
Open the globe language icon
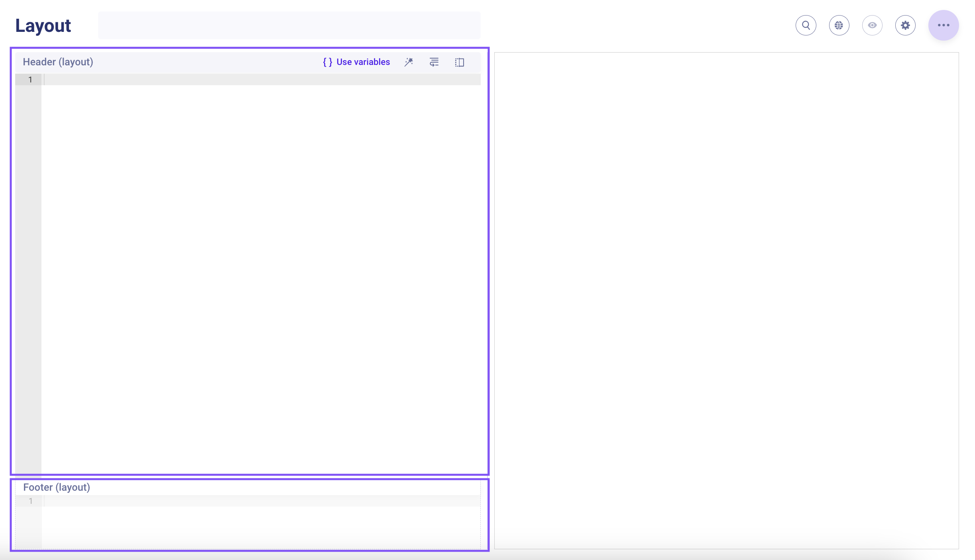(839, 25)
